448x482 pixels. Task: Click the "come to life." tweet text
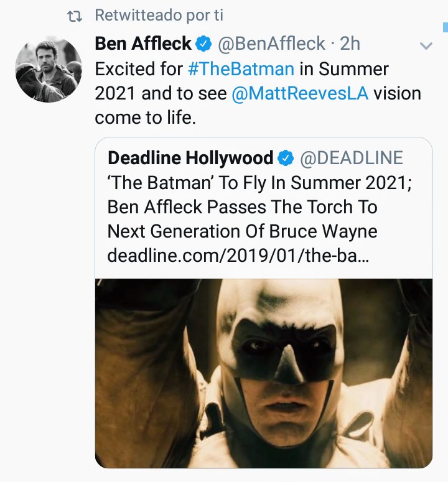pyautogui.click(x=145, y=118)
